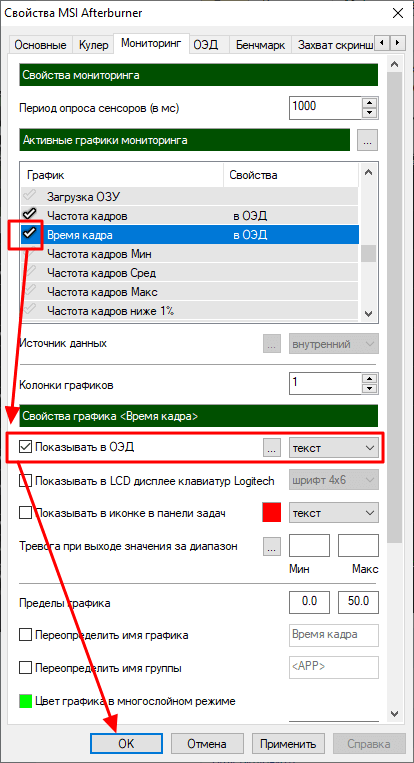Click the Применить button

coord(288,744)
